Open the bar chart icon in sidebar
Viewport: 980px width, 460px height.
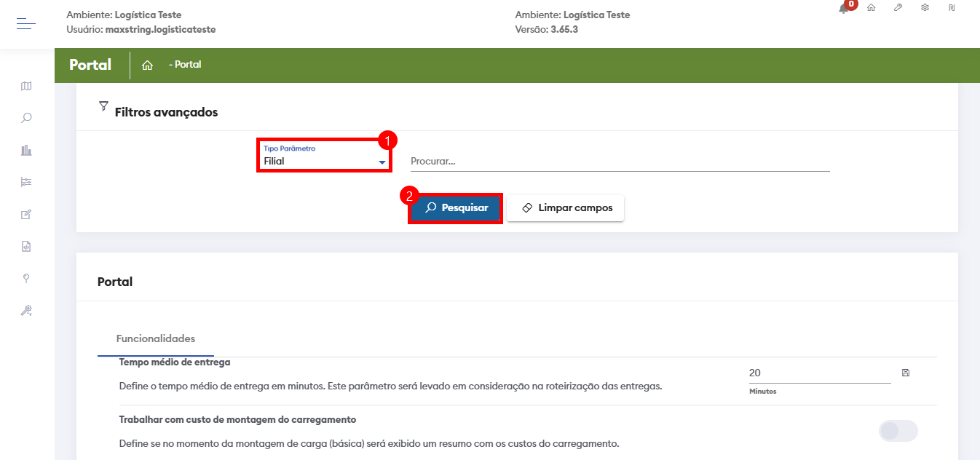coord(27,150)
